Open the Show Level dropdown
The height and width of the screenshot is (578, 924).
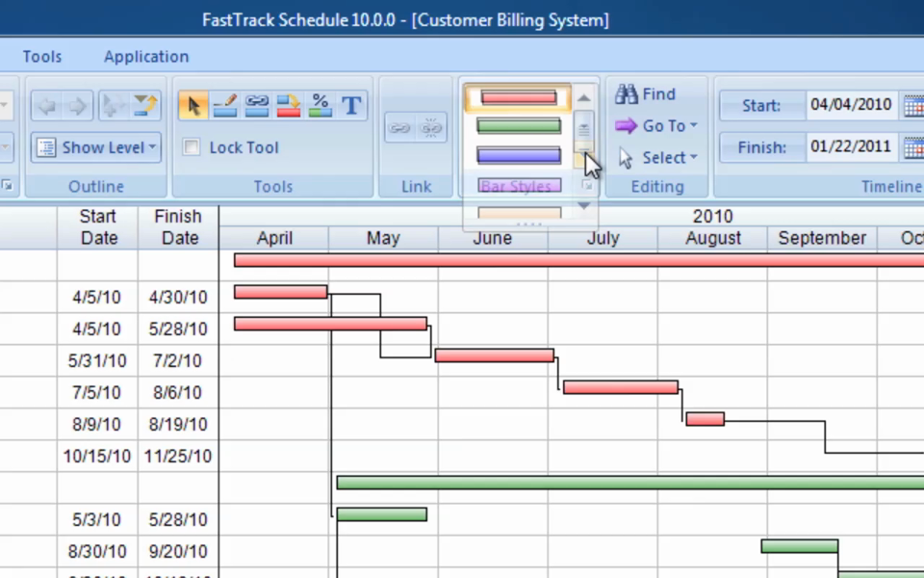[96, 147]
